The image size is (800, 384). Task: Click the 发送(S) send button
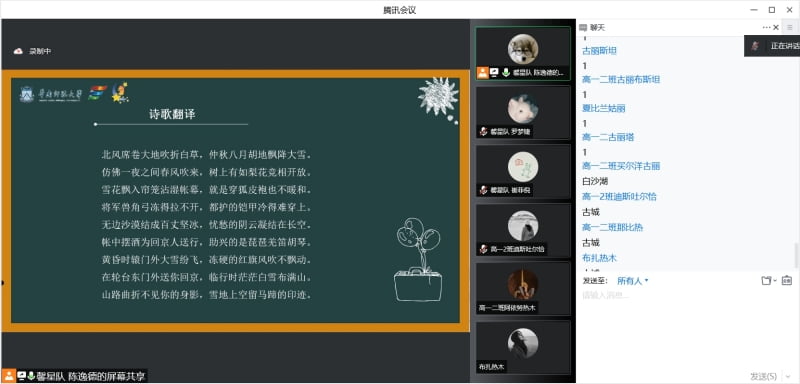pyautogui.click(x=763, y=376)
